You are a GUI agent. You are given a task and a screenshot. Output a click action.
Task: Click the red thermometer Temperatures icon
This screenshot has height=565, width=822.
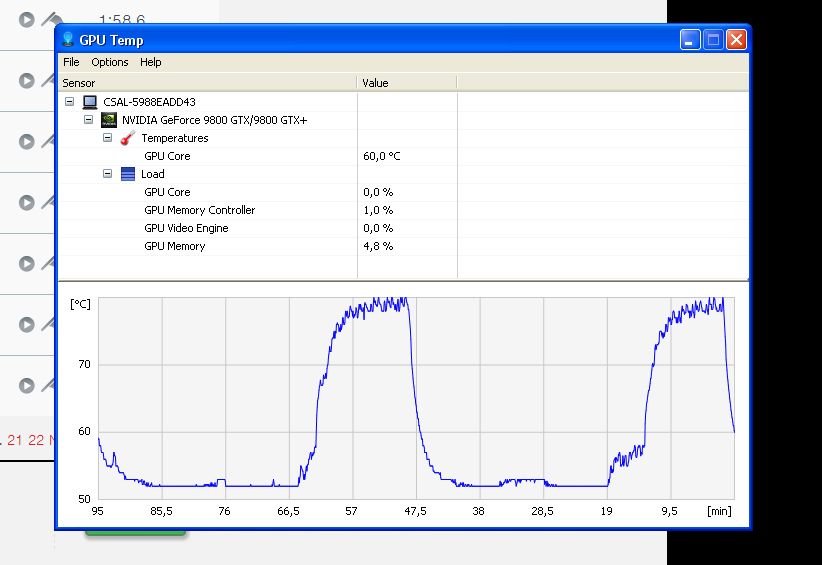tap(128, 138)
